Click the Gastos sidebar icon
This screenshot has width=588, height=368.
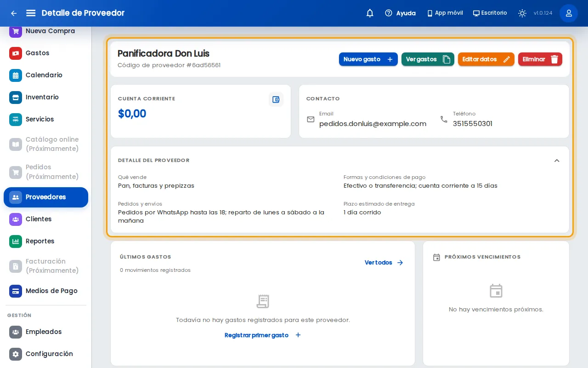click(16, 53)
